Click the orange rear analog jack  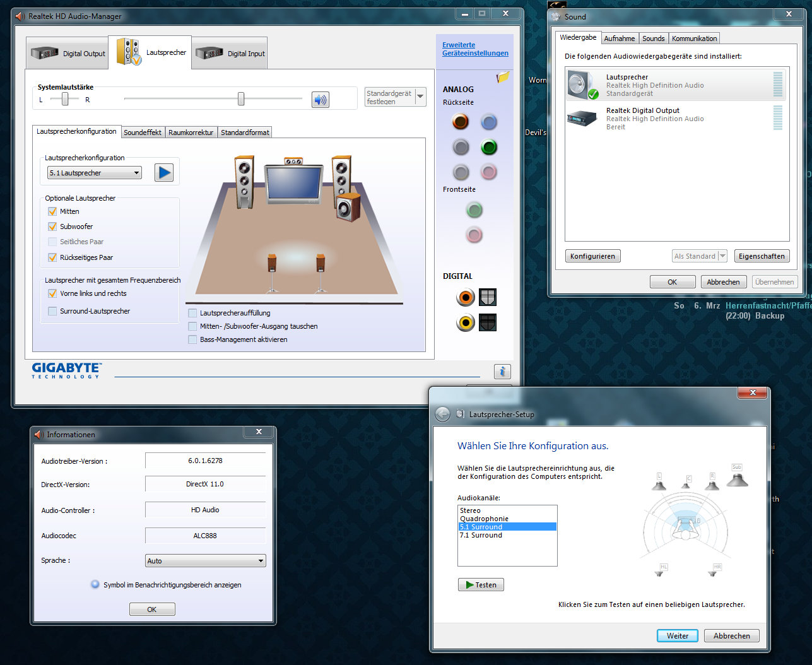461,122
